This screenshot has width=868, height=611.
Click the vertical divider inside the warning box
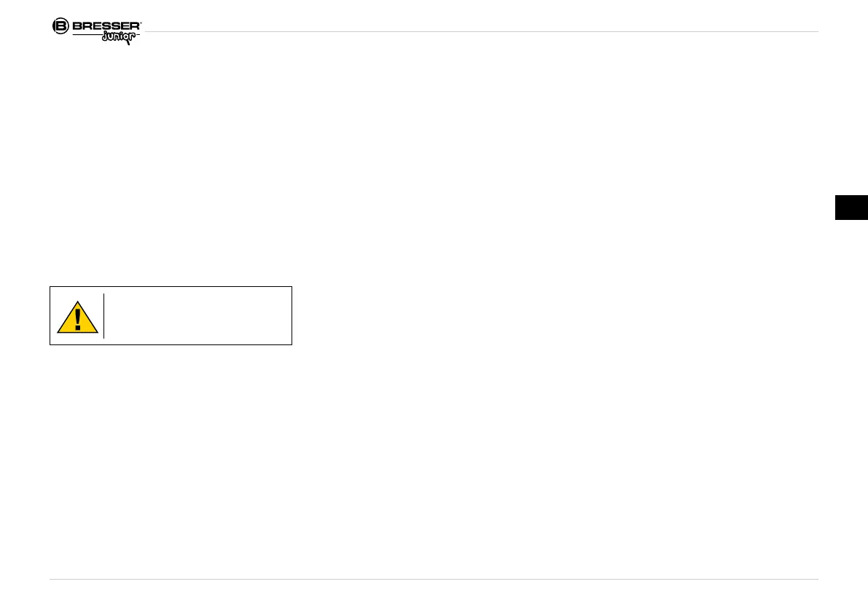coord(104,315)
